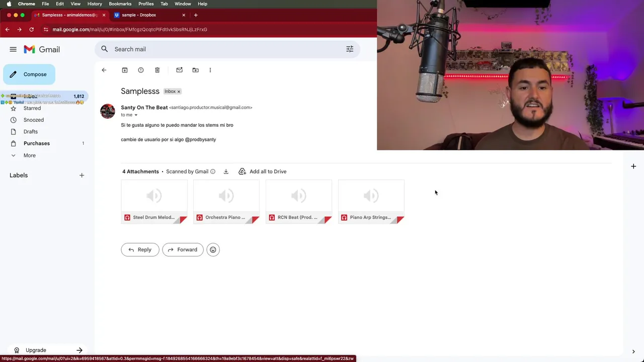This screenshot has width=644, height=362.
Task: Open Piano Arp Strings attachment
Action: pos(371,202)
